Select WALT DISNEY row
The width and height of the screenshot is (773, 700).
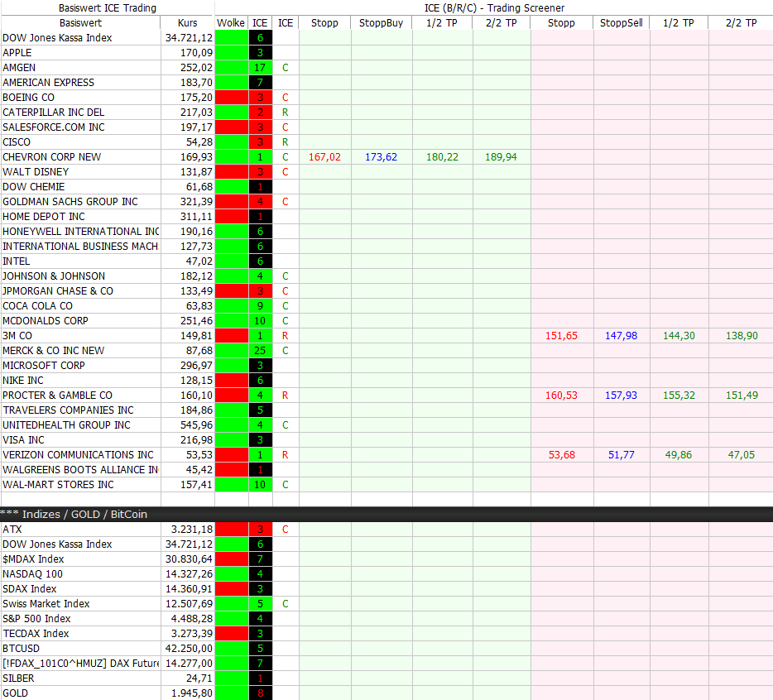[x=36, y=172]
